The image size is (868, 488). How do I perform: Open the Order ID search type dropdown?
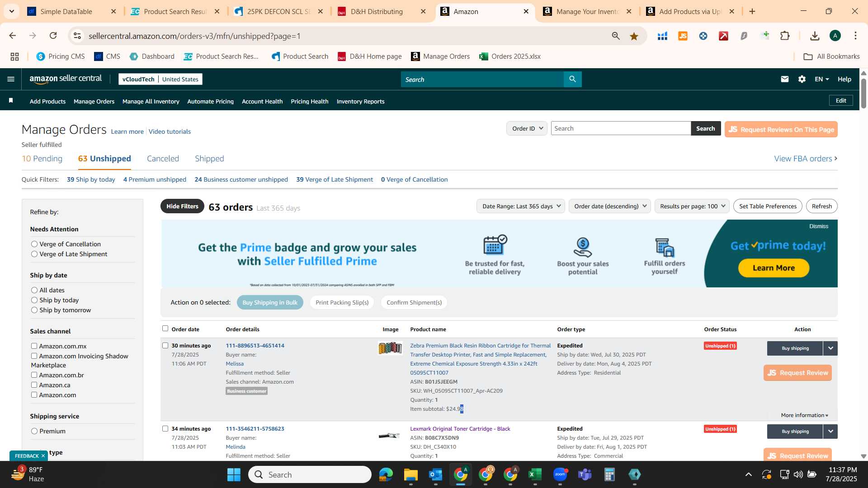(527, 128)
